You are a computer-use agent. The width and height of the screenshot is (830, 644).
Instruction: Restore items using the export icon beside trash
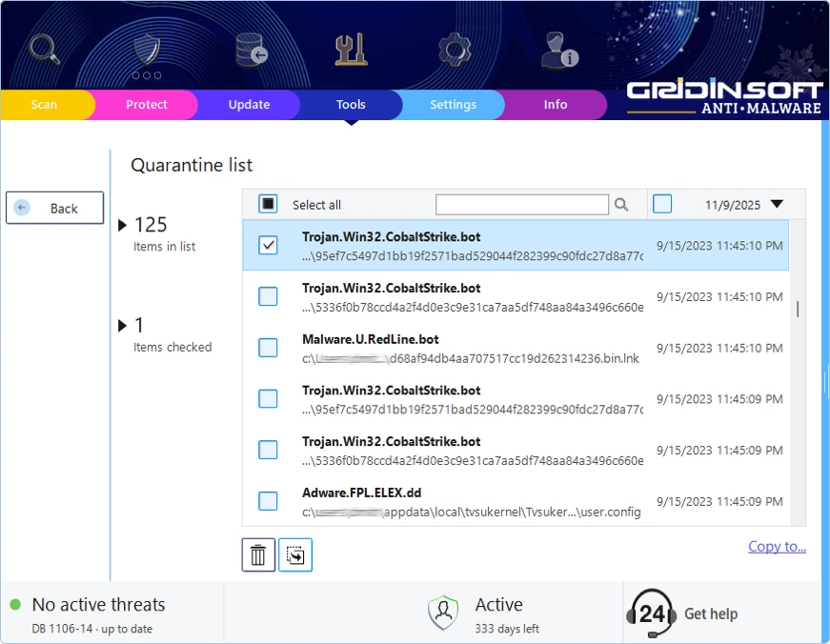pos(294,553)
